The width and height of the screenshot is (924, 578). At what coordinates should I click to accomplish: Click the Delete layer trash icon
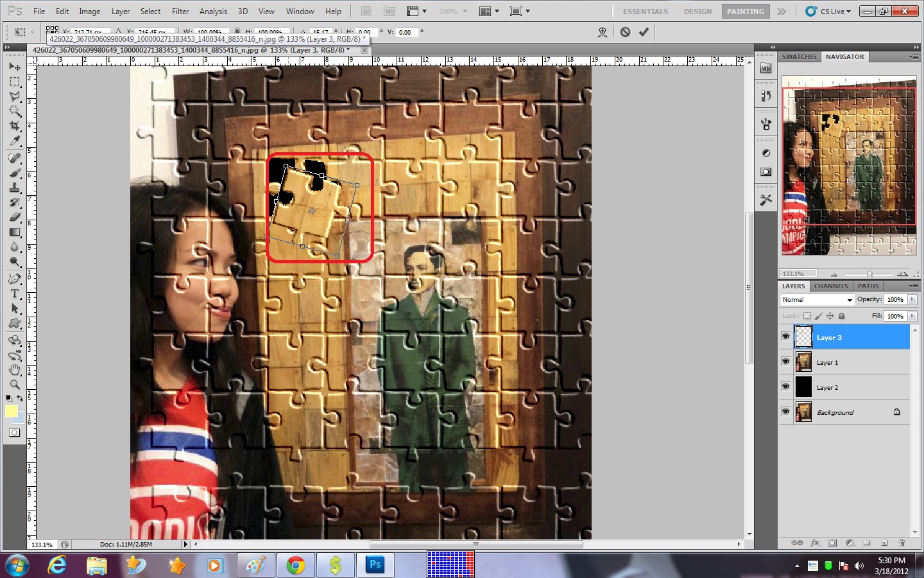(902, 543)
